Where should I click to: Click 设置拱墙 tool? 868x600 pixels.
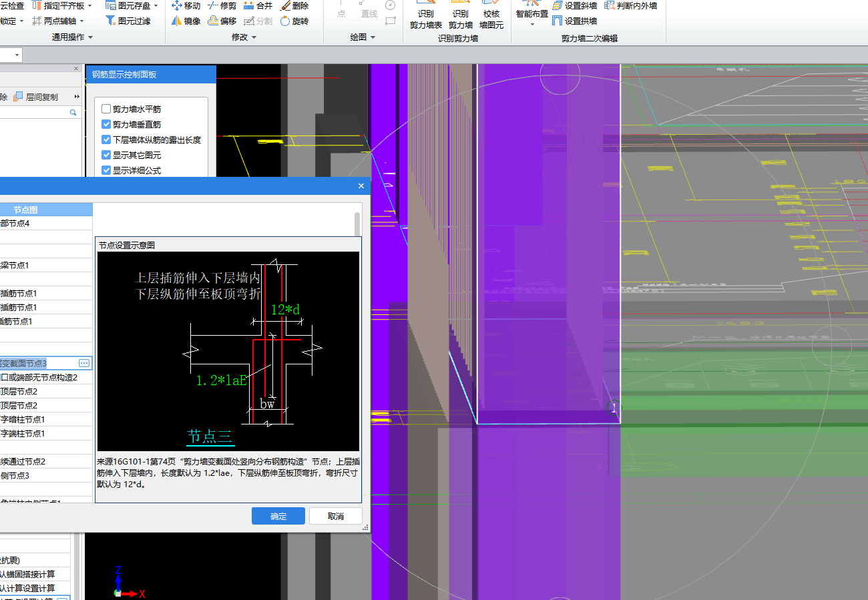(575, 21)
